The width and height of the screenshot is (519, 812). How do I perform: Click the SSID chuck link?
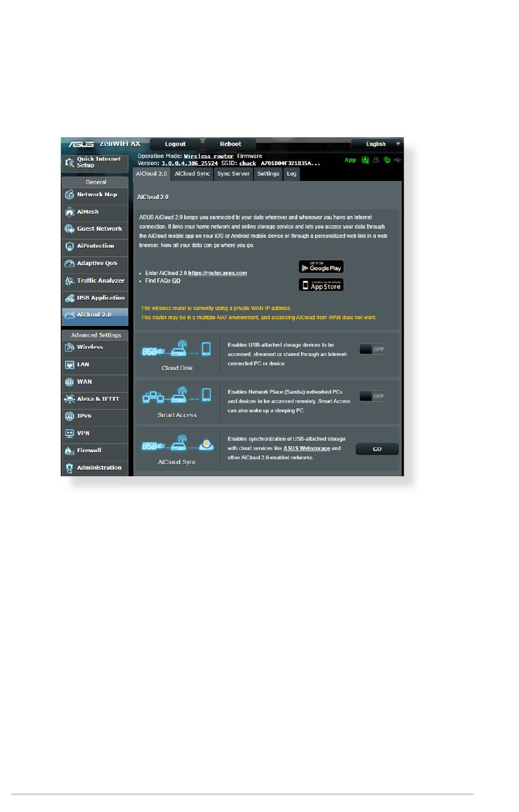pyautogui.click(x=247, y=163)
